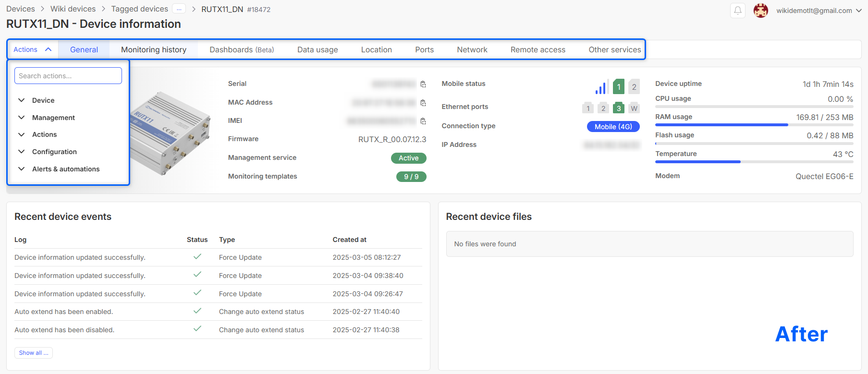The height and width of the screenshot is (374, 868).
Task: Click the W (WAN) port indicator
Action: pos(634,108)
